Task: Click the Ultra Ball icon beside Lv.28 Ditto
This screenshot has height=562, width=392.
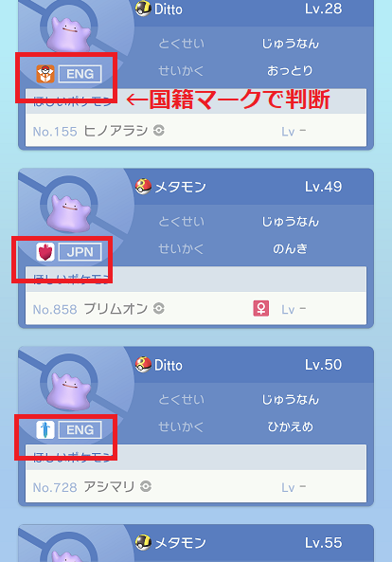Action: (143, 9)
